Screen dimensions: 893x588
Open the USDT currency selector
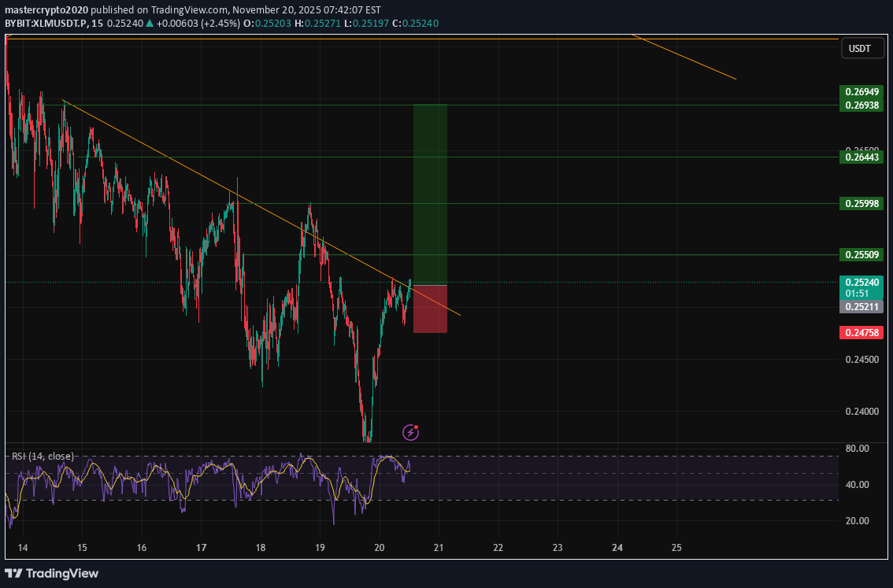coord(860,49)
